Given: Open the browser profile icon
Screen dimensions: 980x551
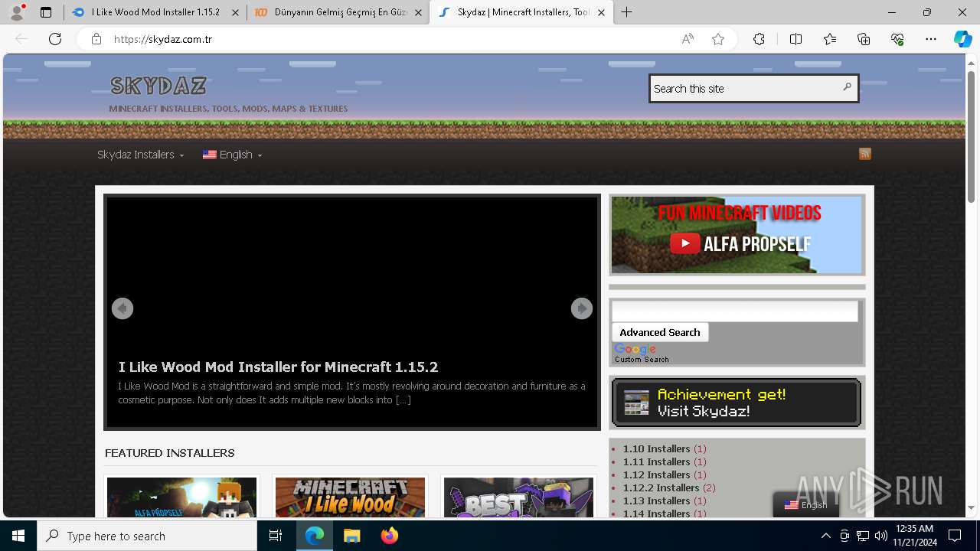Looking at the screenshot, I should click(x=17, y=12).
